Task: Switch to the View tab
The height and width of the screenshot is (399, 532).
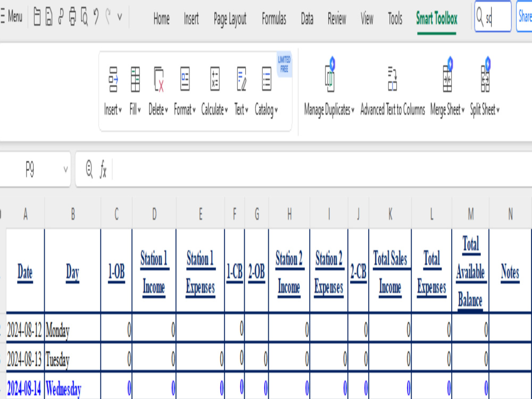Action: tap(367, 18)
